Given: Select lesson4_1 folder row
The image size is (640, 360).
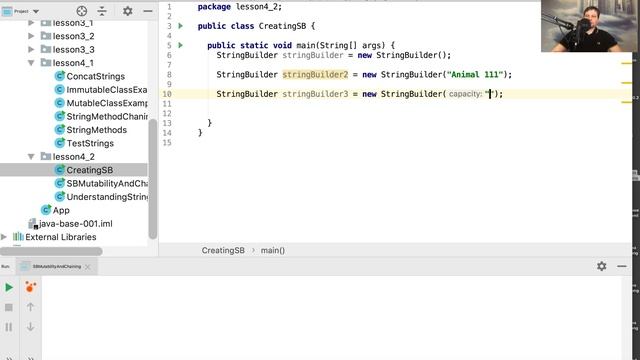Looking at the screenshot, I should [x=73, y=63].
